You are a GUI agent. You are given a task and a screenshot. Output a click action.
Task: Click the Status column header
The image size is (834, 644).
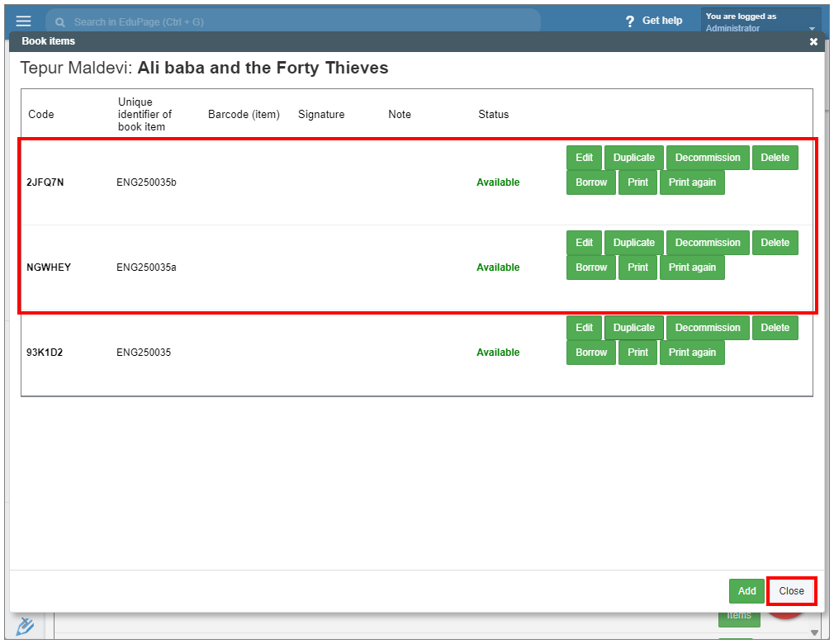(493, 115)
